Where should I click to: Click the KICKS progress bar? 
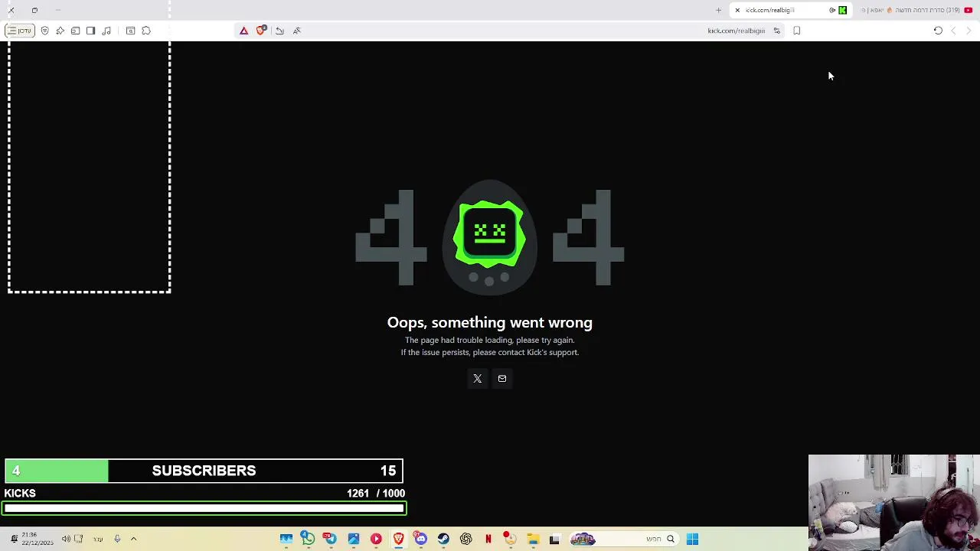click(204, 508)
